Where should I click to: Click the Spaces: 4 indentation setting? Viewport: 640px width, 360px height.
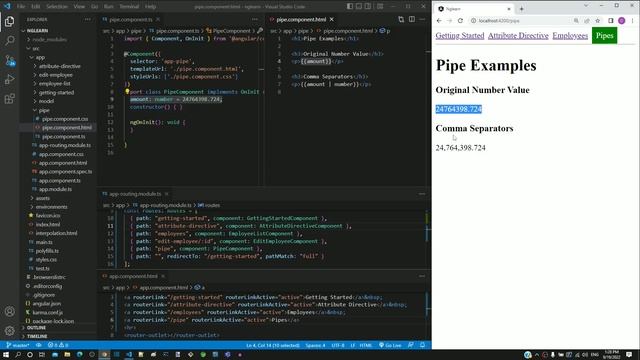coord(316,345)
